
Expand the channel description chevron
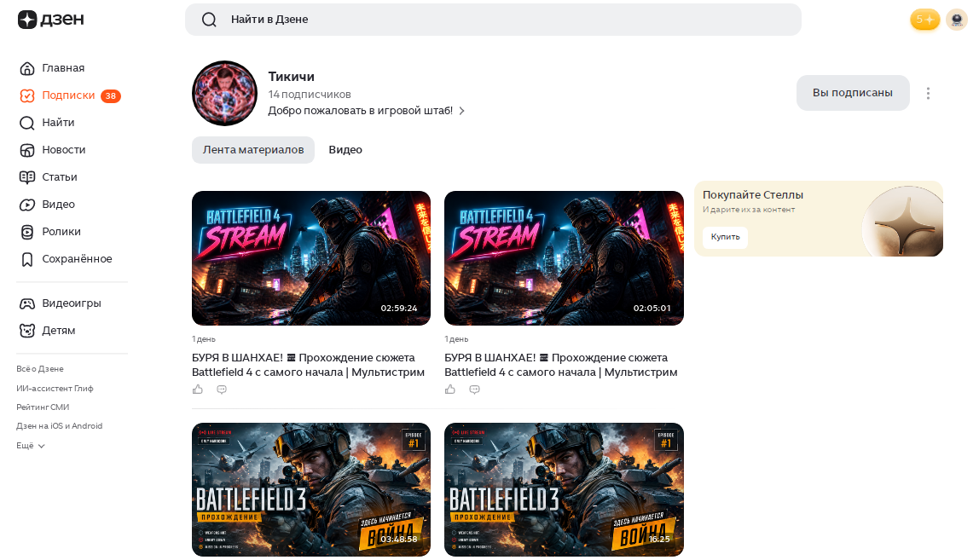pyautogui.click(x=462, y=111)
